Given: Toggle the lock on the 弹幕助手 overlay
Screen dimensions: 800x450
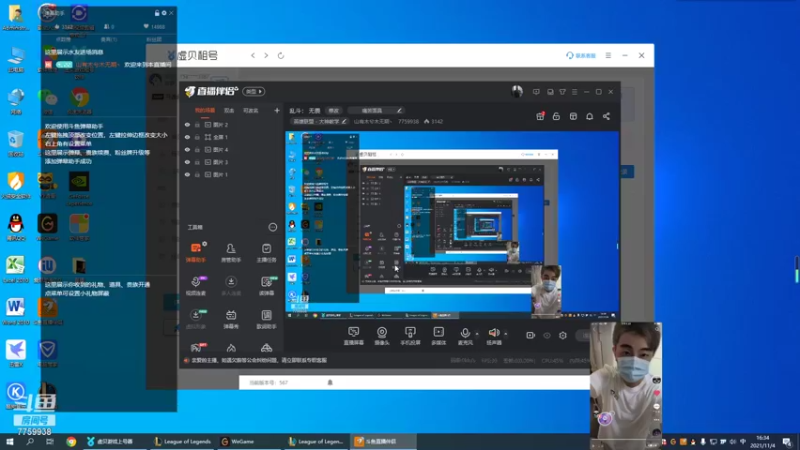Looking at the screenshot, I should [157, 13].
